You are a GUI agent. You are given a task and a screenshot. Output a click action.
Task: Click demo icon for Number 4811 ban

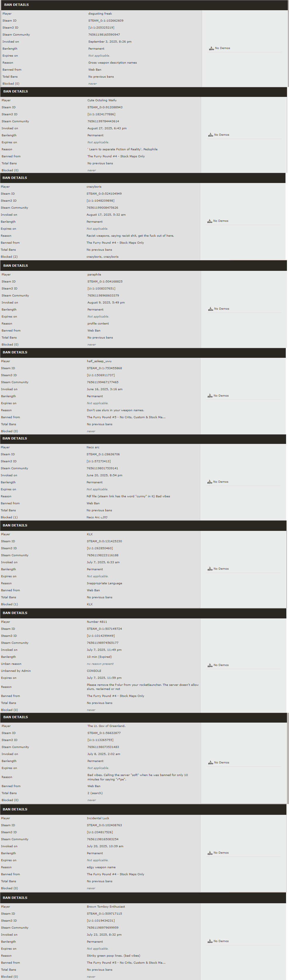[x=210, y=665]
